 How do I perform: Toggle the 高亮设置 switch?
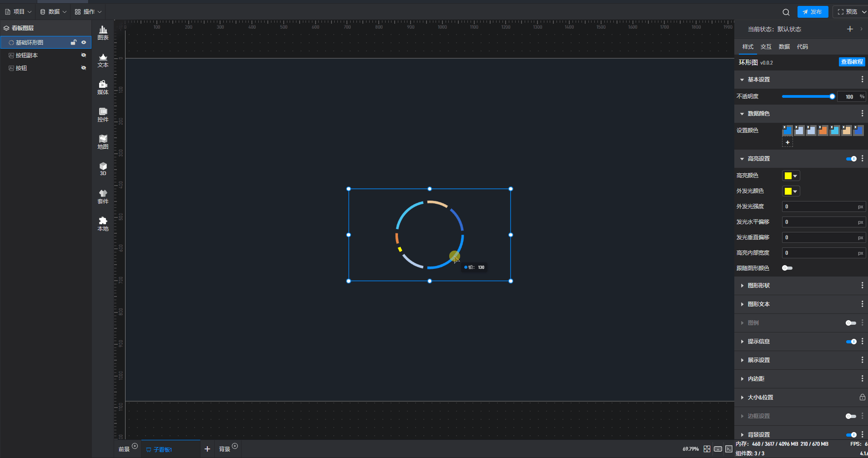(x=851, y=159)
